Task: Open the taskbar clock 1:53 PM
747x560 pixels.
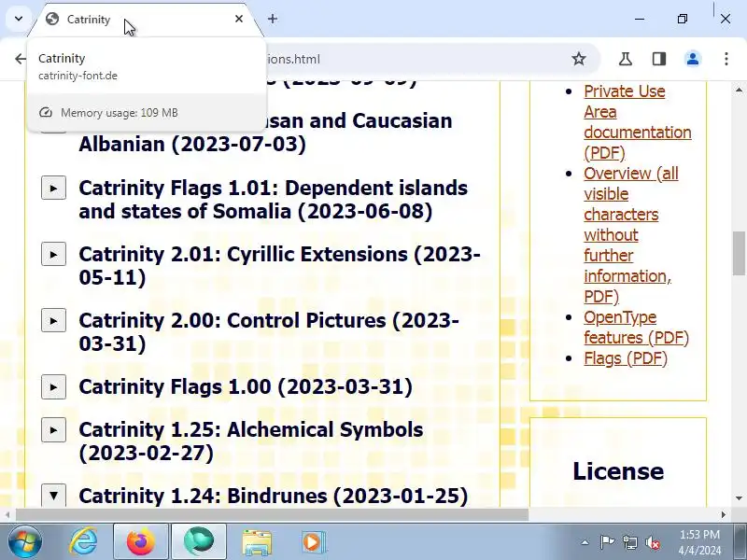Action: pyautogui.click(x=699, y=542)
